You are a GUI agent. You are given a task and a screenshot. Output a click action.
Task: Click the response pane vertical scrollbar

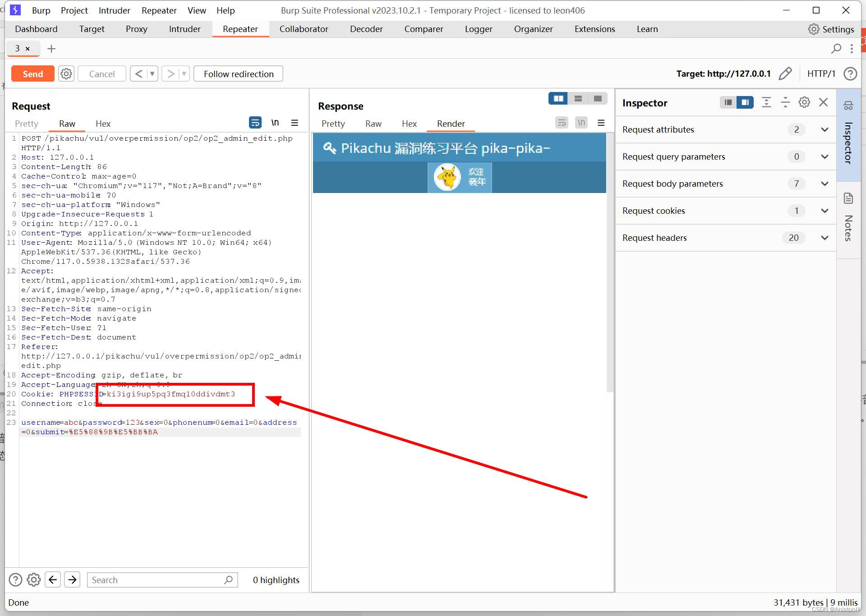tap(610, 262)
